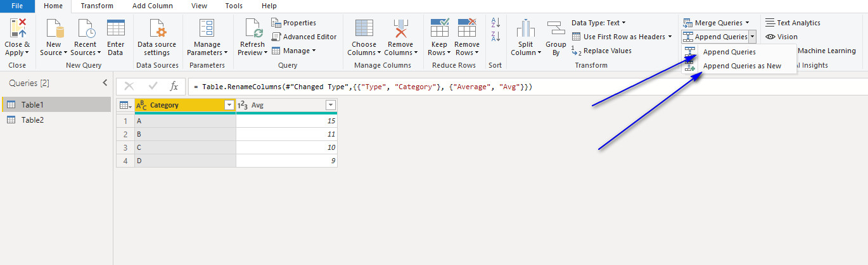Toggle Append Queries dropdown arrow
This screenshot has height=265, width=868.
tap(752, 37)
